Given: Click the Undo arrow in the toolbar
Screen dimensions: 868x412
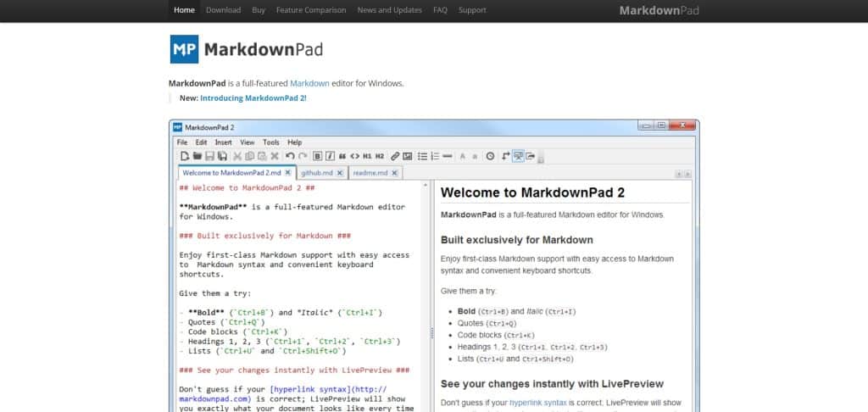Looking at the screenshot, I should (x=291, y=156).
